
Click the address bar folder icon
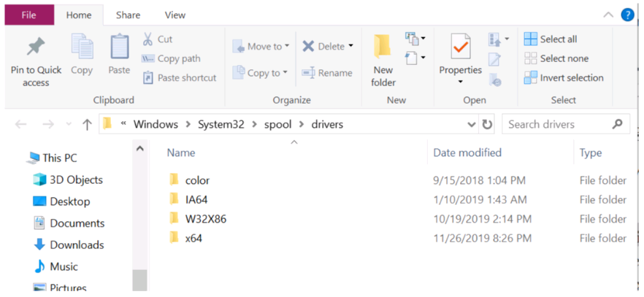pyautogui.click(x=107, y=124)
